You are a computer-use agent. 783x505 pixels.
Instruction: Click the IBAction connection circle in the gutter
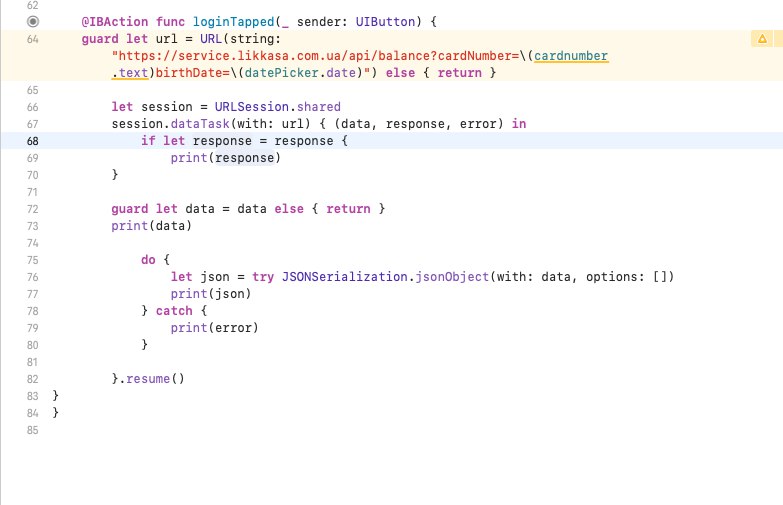(33, 21)
